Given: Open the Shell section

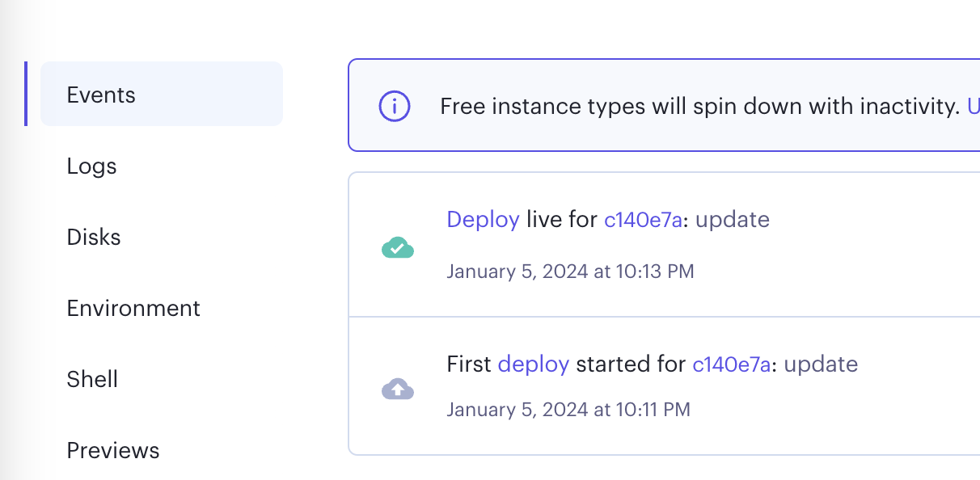Looking at the screenshot, I should tap(92, 380).
